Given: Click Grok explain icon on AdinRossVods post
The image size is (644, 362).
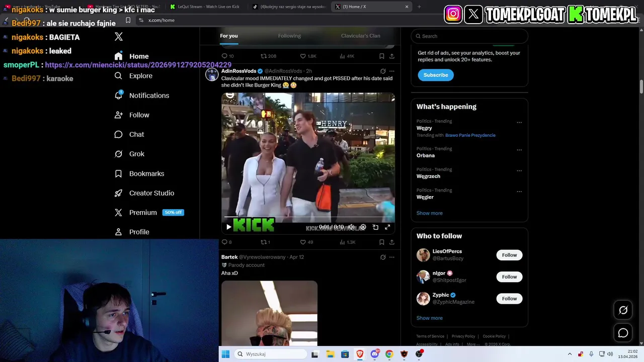Looking at the screenshot, I should point(383,71).
